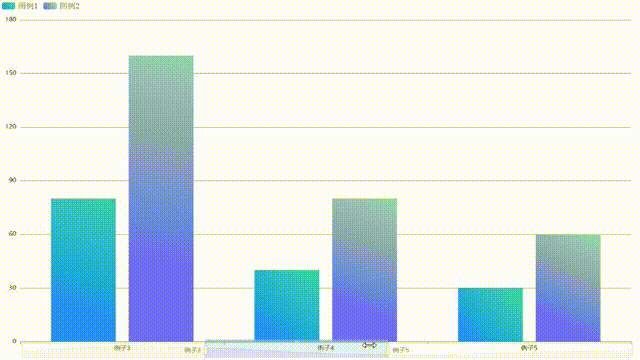Click the 图例2 legend text label
The height and width of the screenshot is (360, 640).
(69, 6)
